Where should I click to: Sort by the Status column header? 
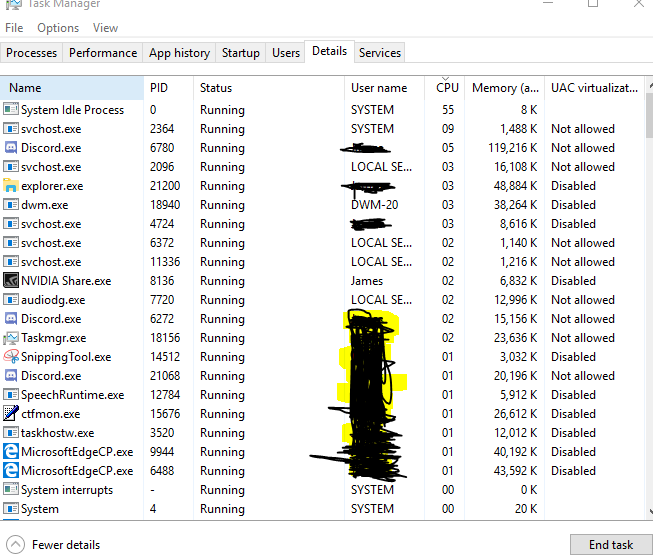point(269,88)
